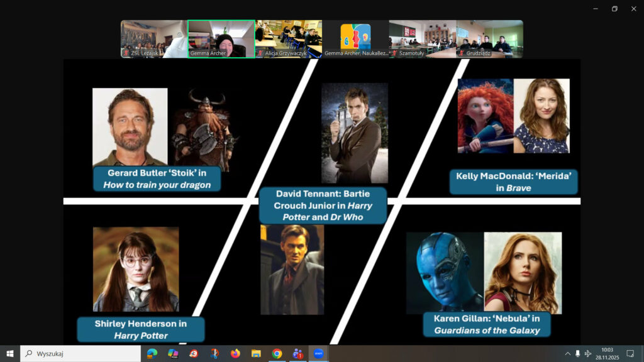The height and width of the screenshot is (362, 644).
Task: Switch to Google Chrome in the taskbar
Action: pyautogui.click(x=277, y=354)
